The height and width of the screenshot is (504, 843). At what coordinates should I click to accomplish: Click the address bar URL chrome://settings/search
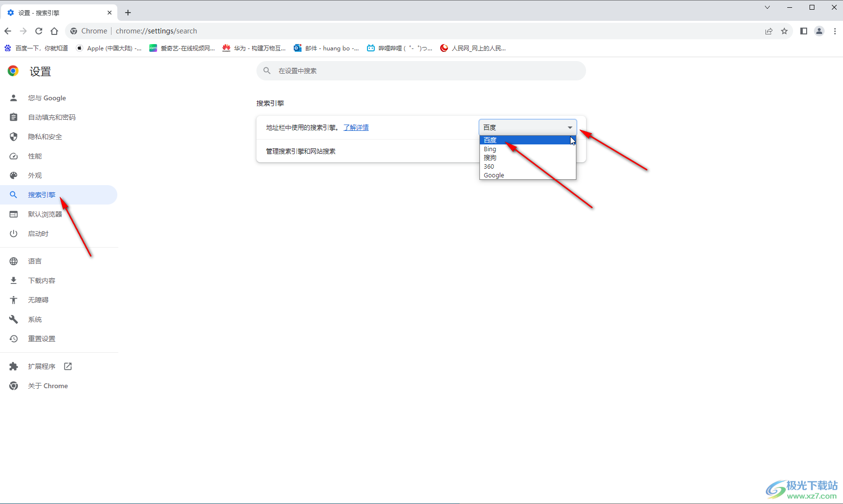tap(157, 31)
